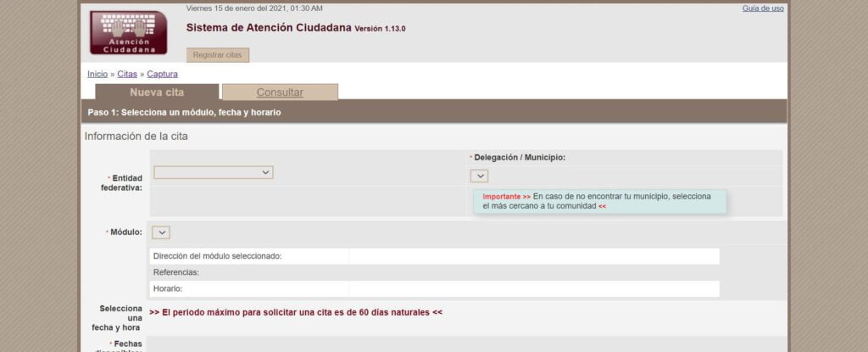Click the date and time text at top

click(254, 8)
